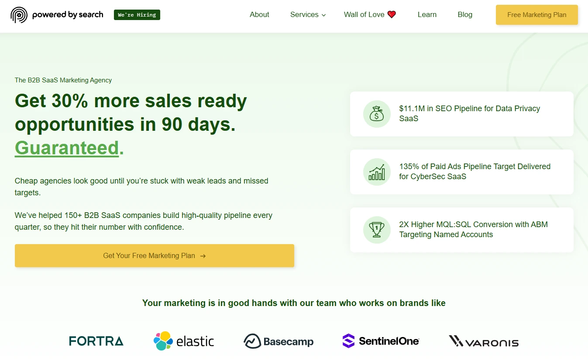Click the trophy icon
Image resolution: width=588 pixels, height=364 pixels.
coord(376,230)
